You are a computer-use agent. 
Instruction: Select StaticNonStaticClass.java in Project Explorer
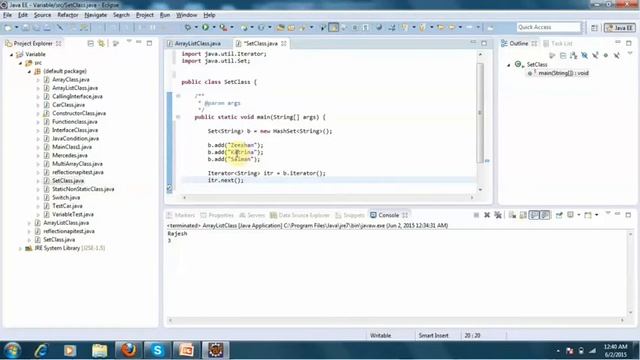pyautogui.click(x=83, y=189)
